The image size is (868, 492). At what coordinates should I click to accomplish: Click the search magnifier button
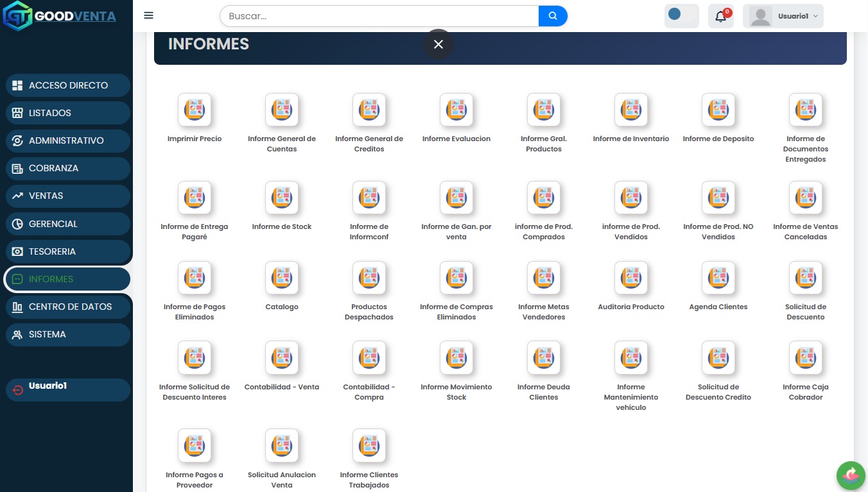pyautogui.click(x=553, y=16)
